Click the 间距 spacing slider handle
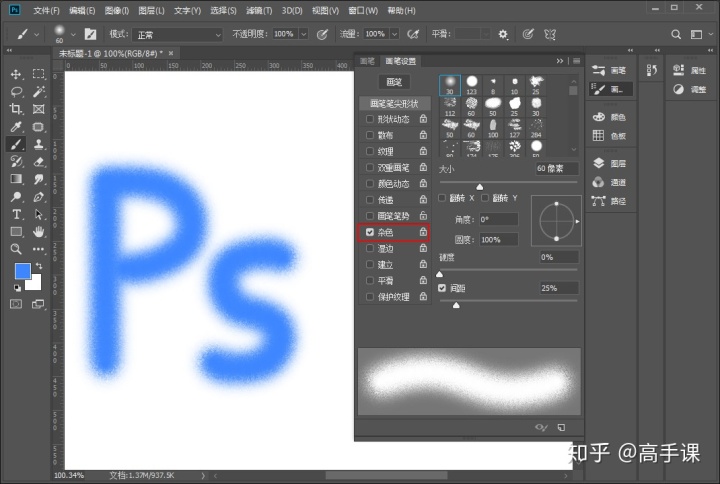 456,305
